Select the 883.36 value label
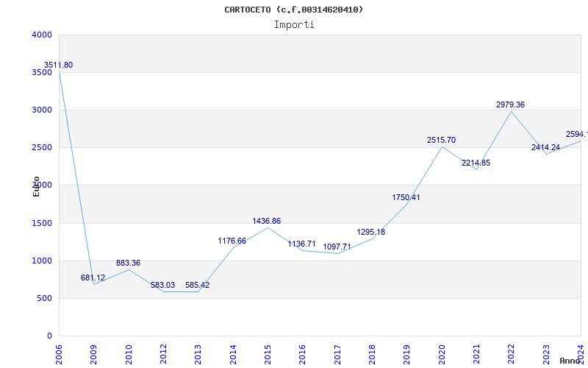 point(129,263)
